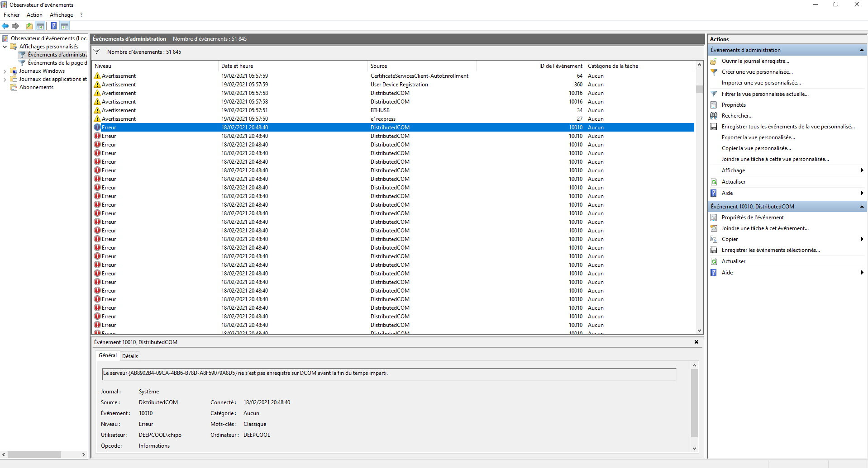Click icon for Ouvrir le journal enregistré
This screenshot has height=468, width=868.
pos(714,61)
